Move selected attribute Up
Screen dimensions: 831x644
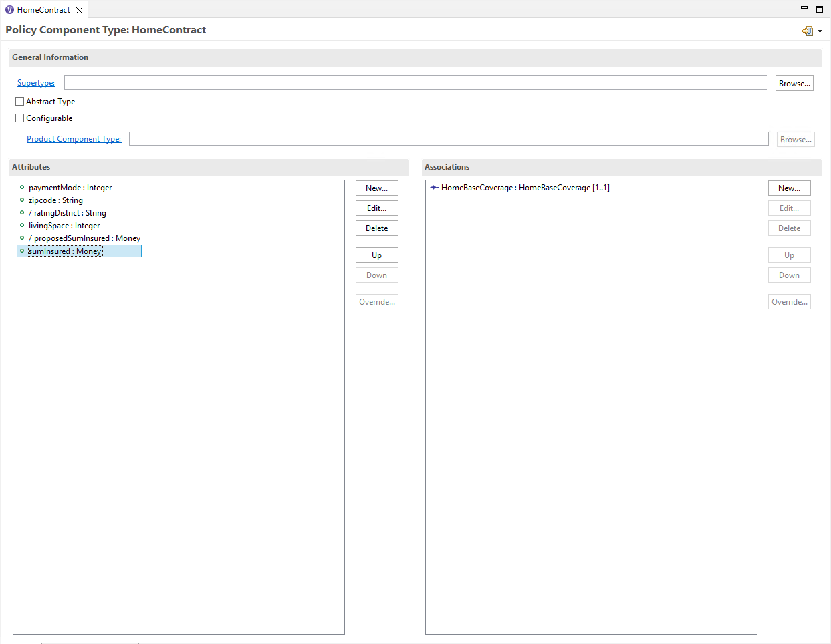pyautogui.click(x=376, y=255)
